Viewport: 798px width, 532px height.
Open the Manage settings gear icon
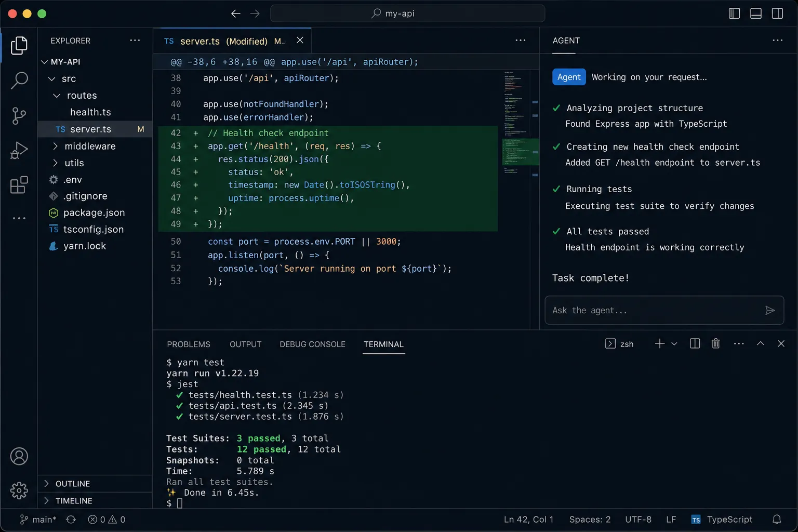coord(19,490)
